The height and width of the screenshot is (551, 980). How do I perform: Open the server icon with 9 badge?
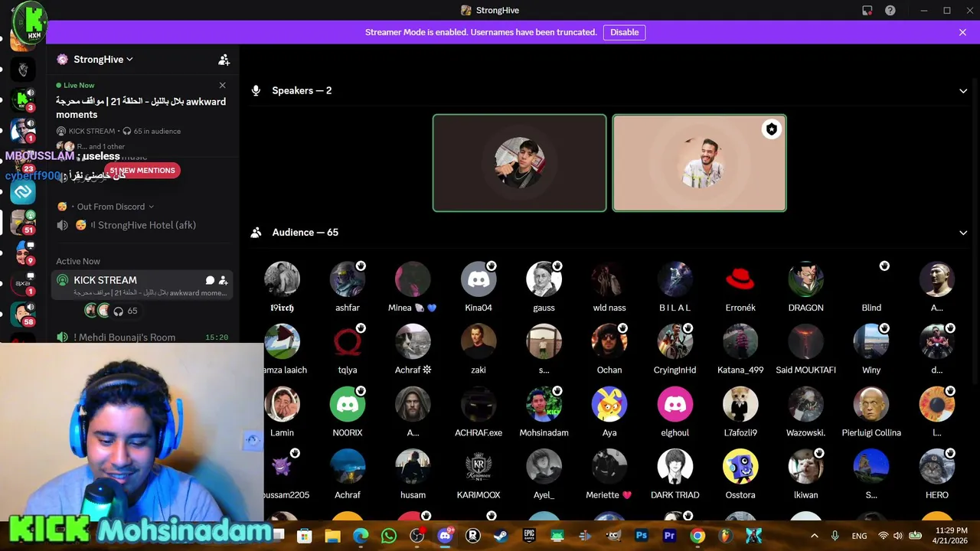tap(23, 253)
